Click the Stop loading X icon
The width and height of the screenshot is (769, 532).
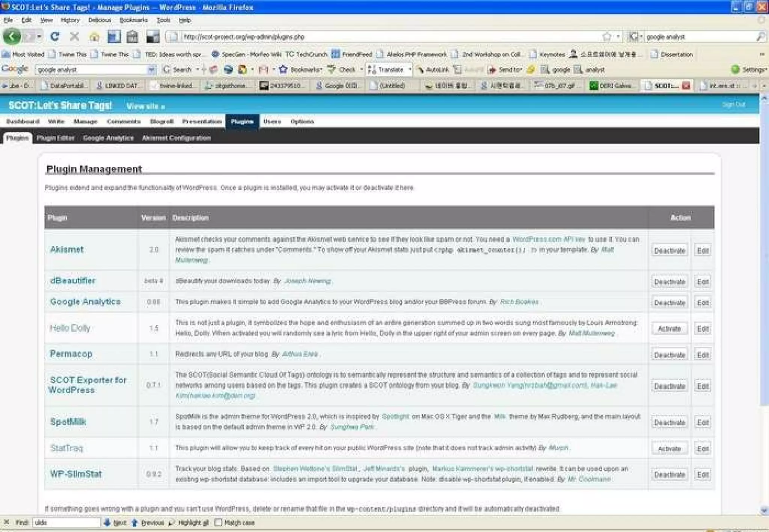click(x=74, y=36)
